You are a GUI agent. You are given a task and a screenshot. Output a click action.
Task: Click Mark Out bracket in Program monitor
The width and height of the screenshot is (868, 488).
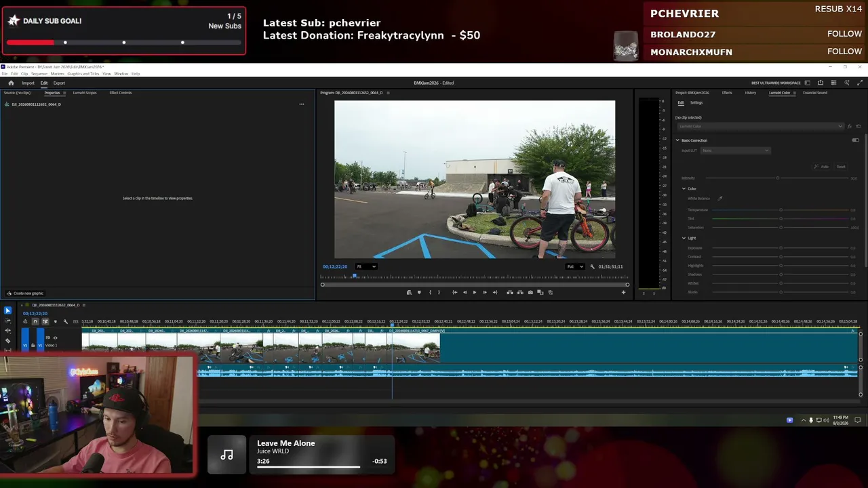(439, 292)
